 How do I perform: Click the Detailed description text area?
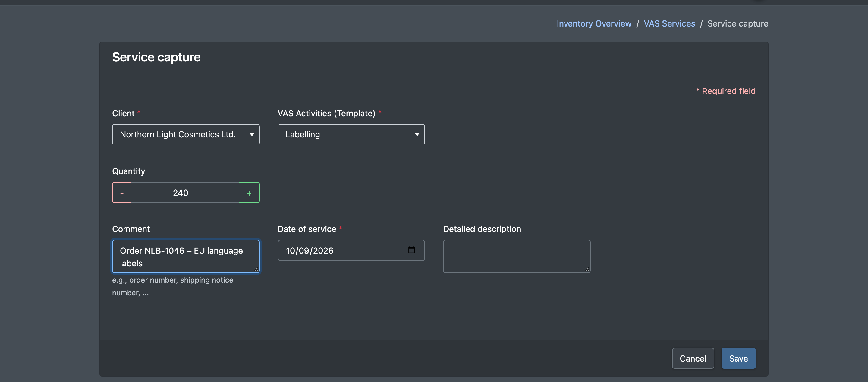click(517, 256)
